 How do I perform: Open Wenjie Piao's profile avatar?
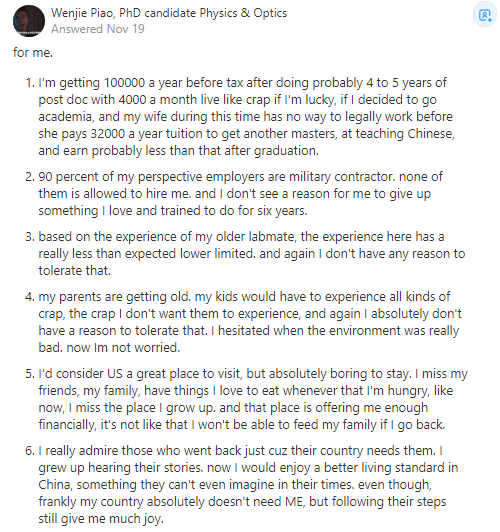click(29, 21)
